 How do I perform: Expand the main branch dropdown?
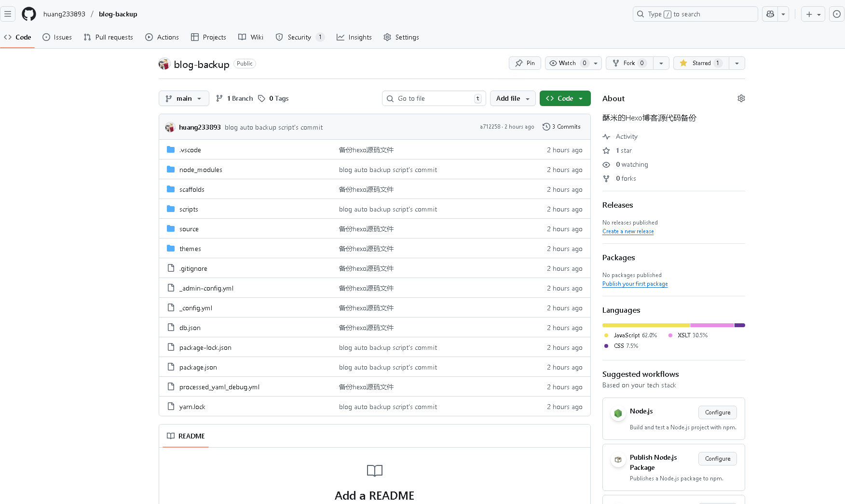(184, 98)
